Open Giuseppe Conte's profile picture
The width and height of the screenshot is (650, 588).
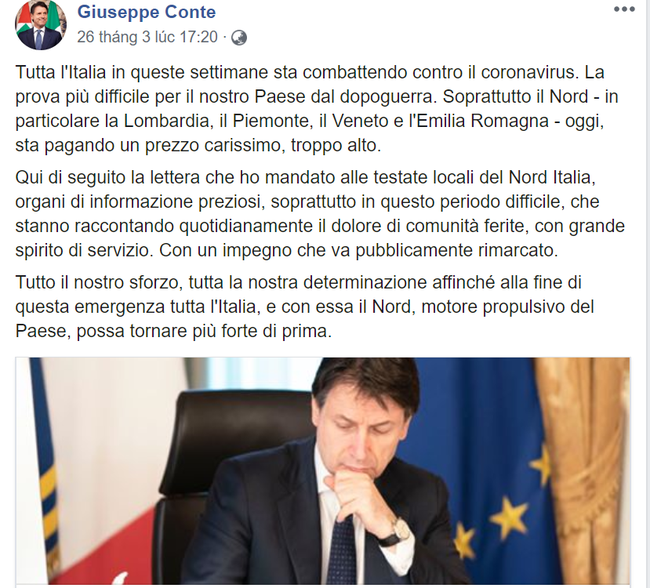(x=41, y=25)
